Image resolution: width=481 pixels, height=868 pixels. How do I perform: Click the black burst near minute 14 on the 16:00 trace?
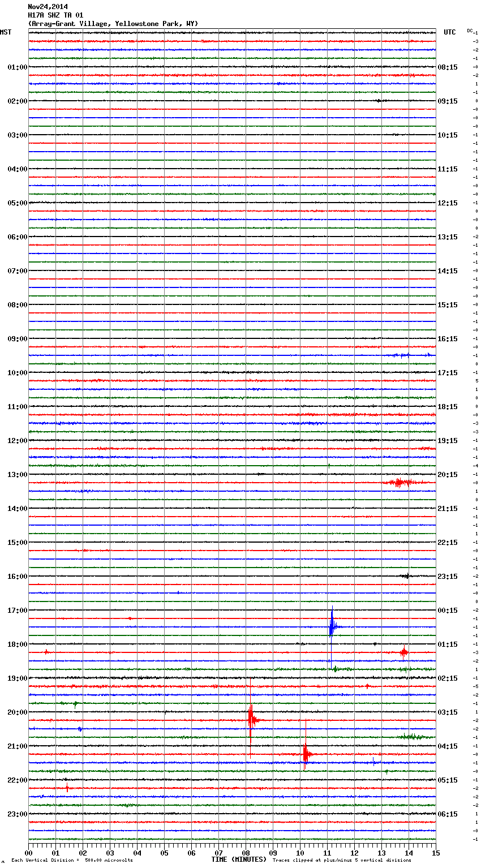point(405,576)
